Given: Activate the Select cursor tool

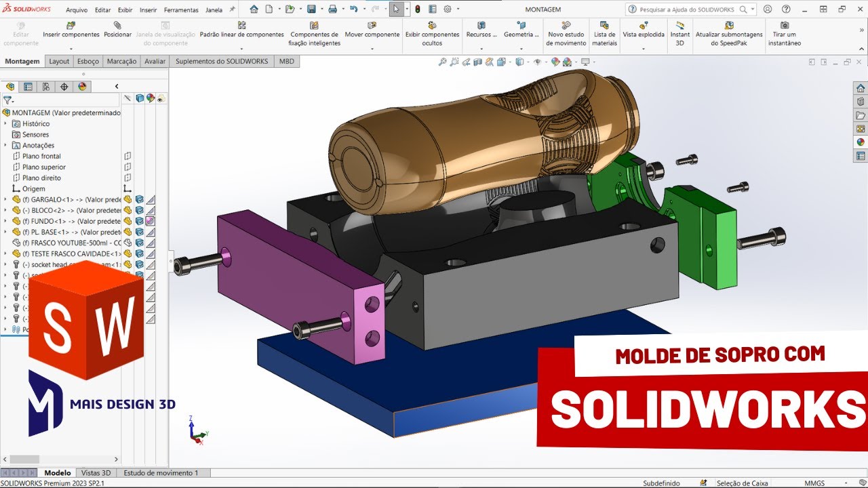Looking at the screenshot, I should (x=396, y=9).
